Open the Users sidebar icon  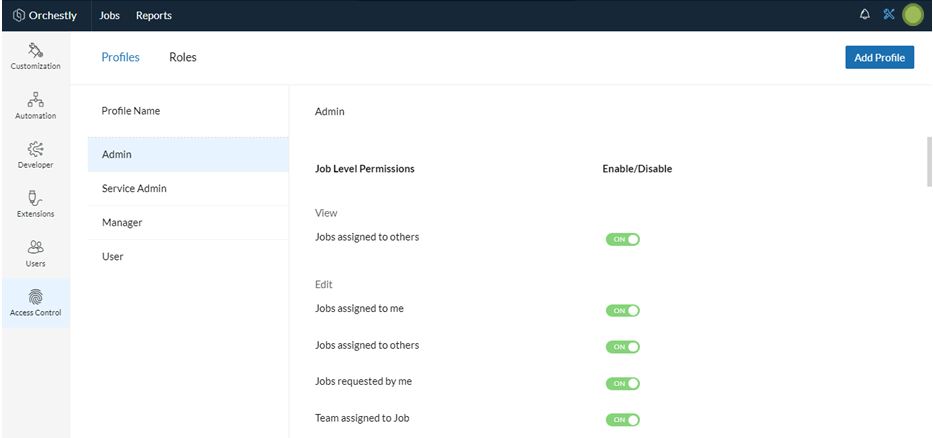click(x=36, y=246)
